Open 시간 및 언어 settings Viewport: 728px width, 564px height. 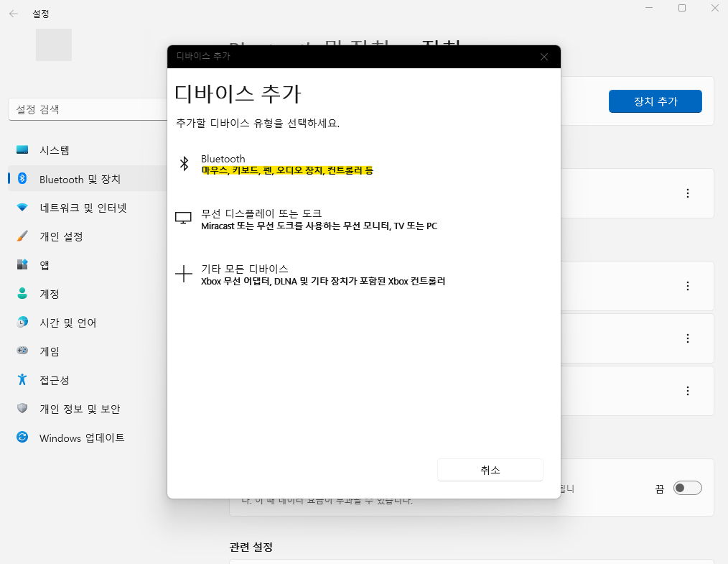[88, 323]
